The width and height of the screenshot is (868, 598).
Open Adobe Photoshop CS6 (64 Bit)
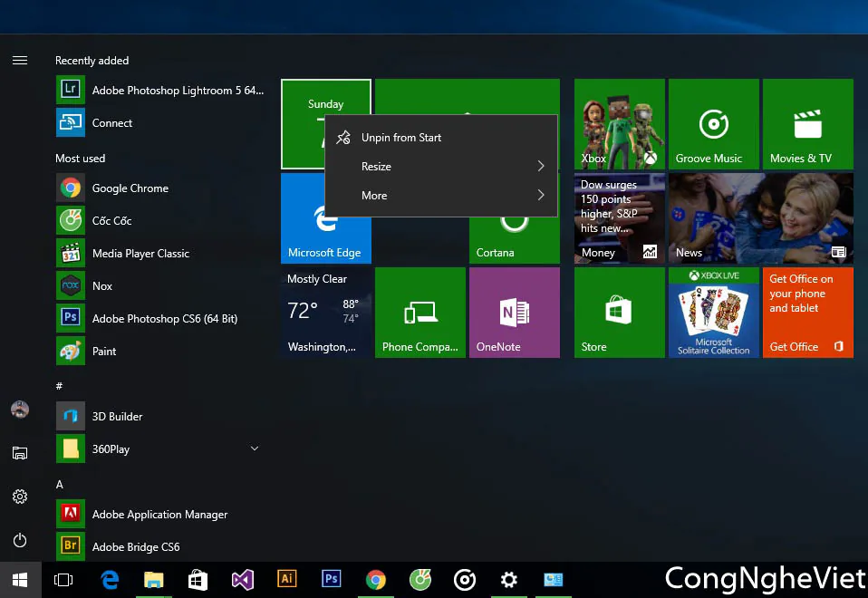click(160, 318)
